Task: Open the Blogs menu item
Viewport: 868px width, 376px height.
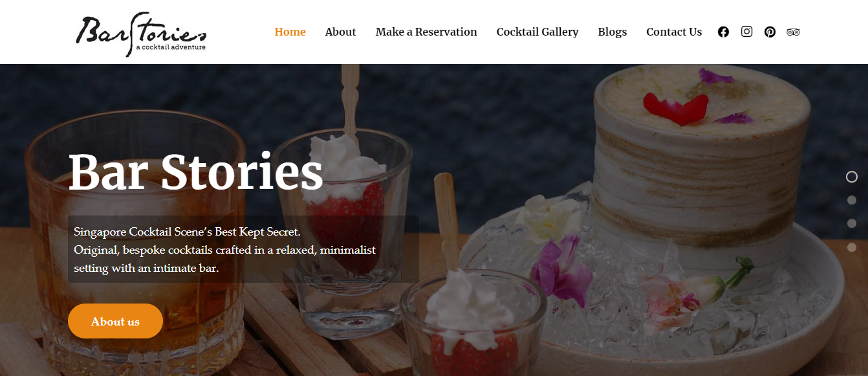Action: 612,32
